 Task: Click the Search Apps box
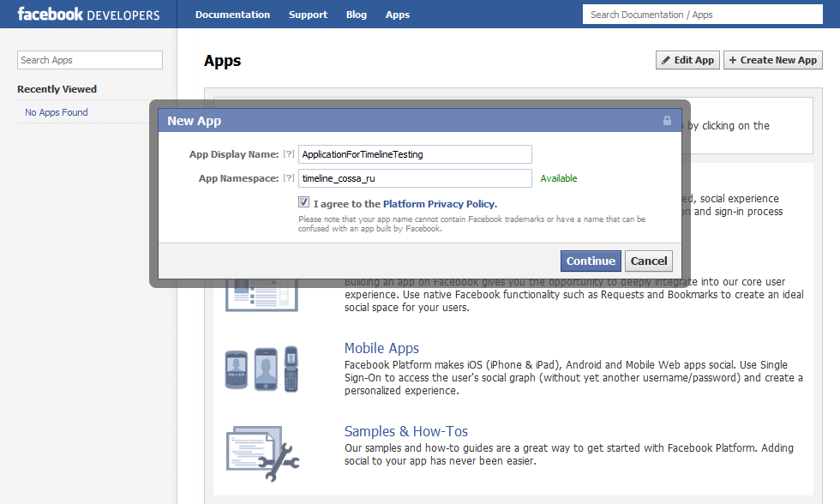click(x=90, y=60)
